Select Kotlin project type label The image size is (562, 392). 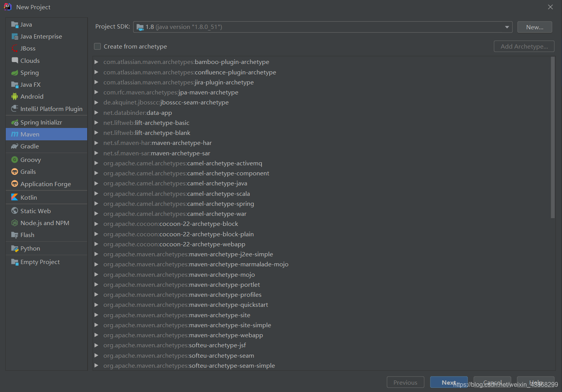(29, 197)
